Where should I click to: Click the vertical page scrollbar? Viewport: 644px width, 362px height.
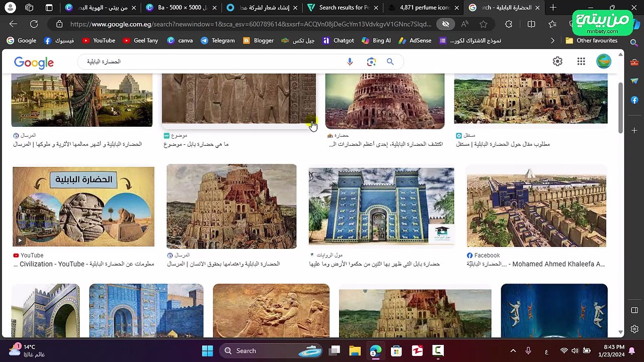(620, 106)
